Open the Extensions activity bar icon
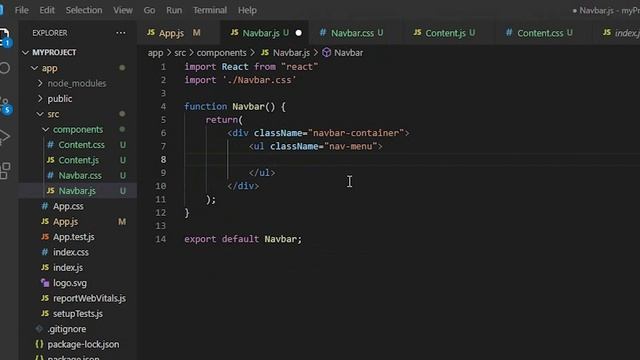This screenshot has height=360, width=640. [4, 171]
